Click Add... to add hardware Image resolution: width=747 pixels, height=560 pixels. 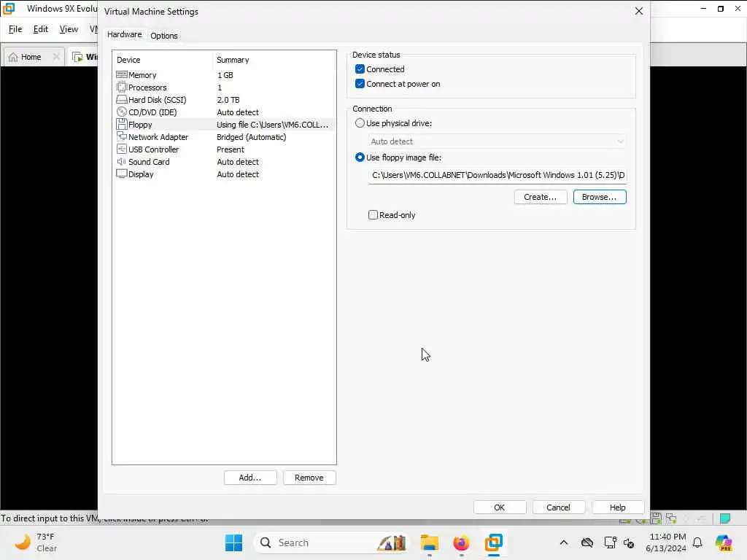[250, 478]
